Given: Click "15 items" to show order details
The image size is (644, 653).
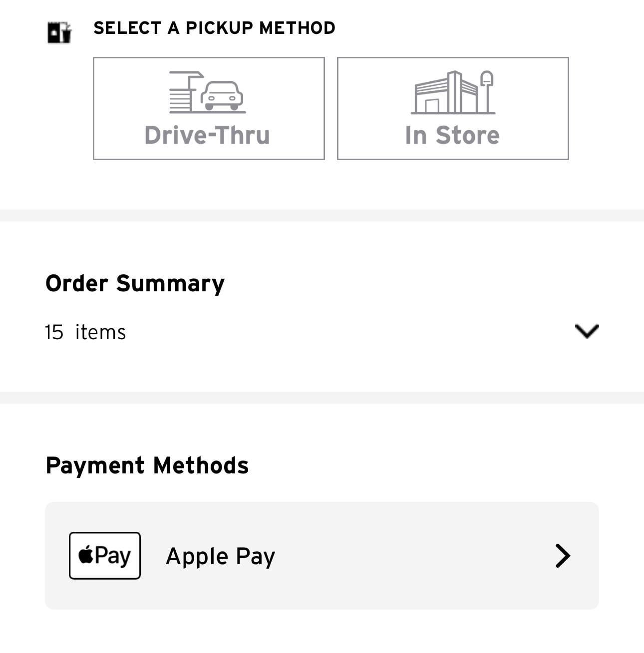Looking at the screenshot, I should coord(85,332).
